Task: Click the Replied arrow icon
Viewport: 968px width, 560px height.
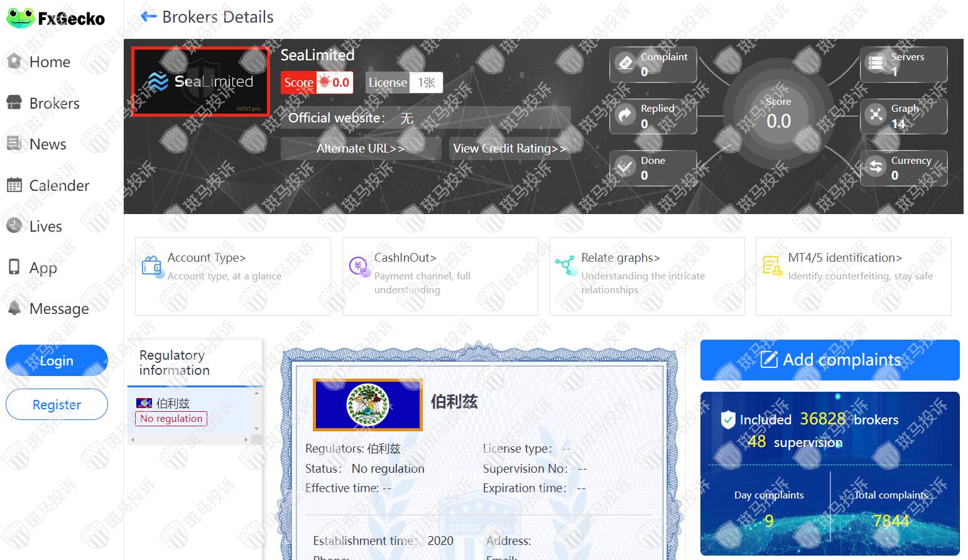Action: click(x=626, y=116)
